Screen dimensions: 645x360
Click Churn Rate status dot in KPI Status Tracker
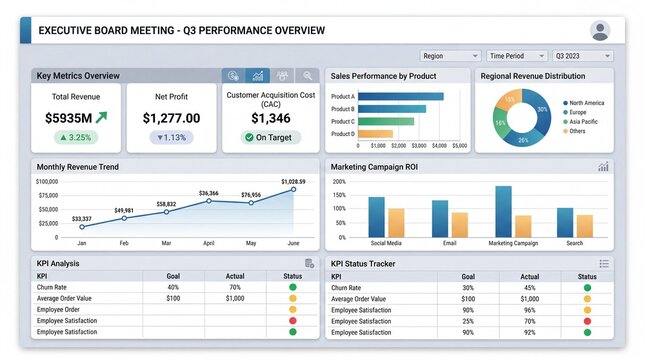click(x=587, y=288)
